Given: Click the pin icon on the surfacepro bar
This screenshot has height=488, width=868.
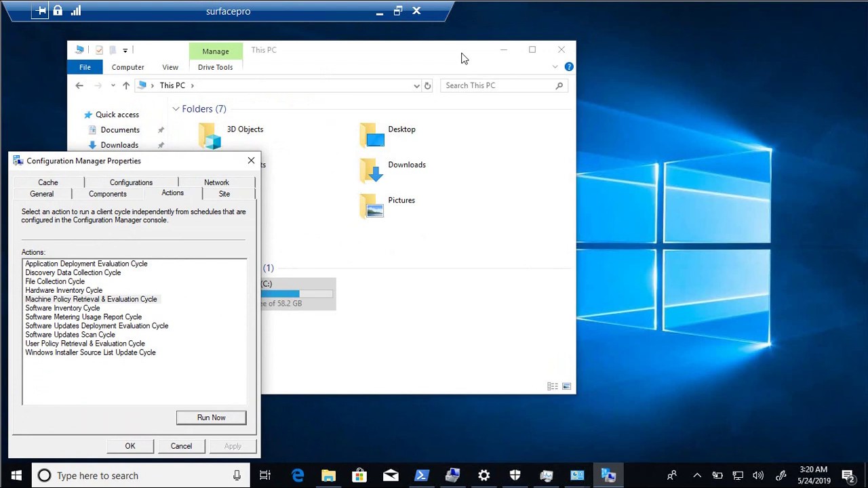Looking at the screenshot, I should tap(41, 11).
